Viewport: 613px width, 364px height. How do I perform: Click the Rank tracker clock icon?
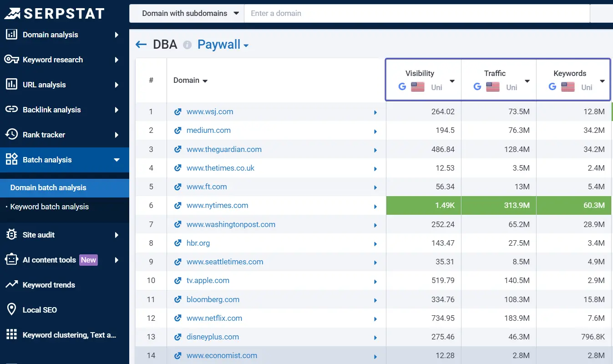click(x=11, y=134)
